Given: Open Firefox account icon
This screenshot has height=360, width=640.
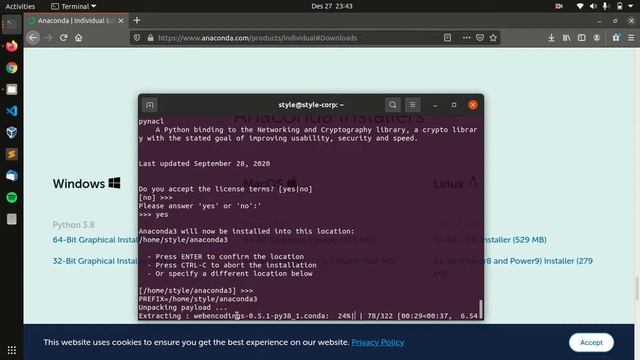Looking at the screenshot, I should coord(597,38).
